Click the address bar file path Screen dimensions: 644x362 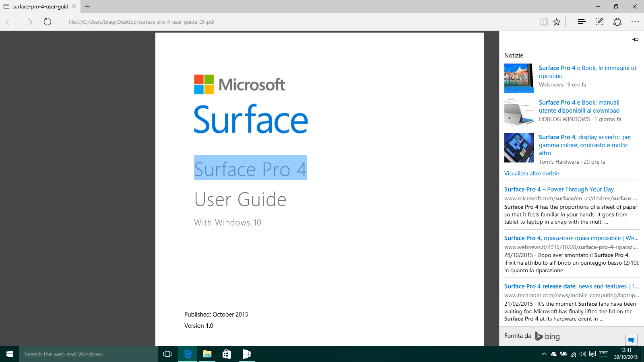pyautogui.click(x=142, y=22)
